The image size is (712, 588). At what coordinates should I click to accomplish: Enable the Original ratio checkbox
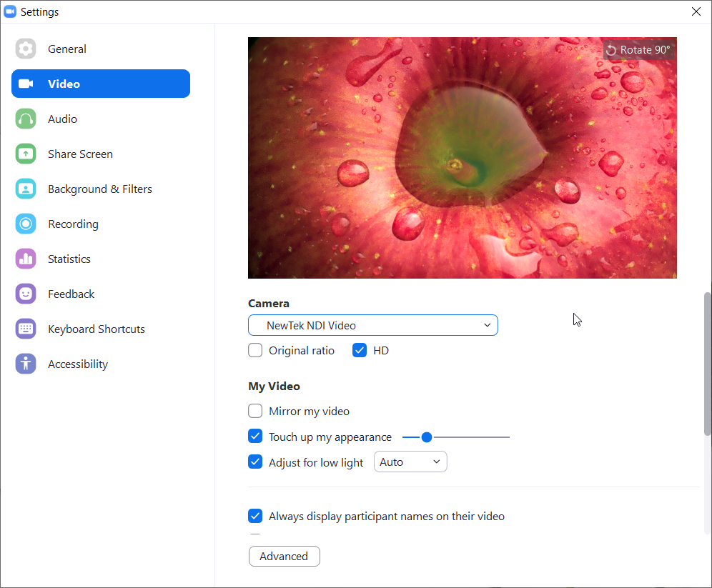(255, 350)
